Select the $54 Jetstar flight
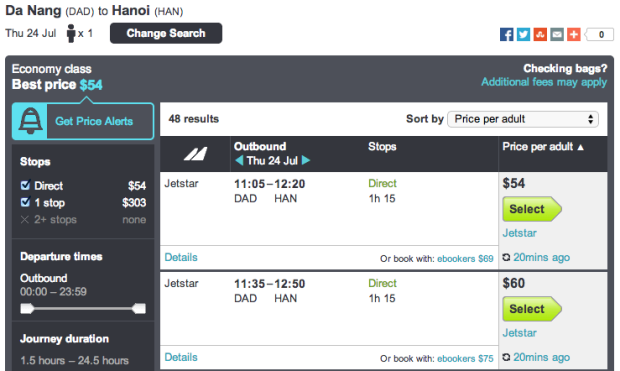The width and height of the screenshot is (620, 371). pos(532,209)
